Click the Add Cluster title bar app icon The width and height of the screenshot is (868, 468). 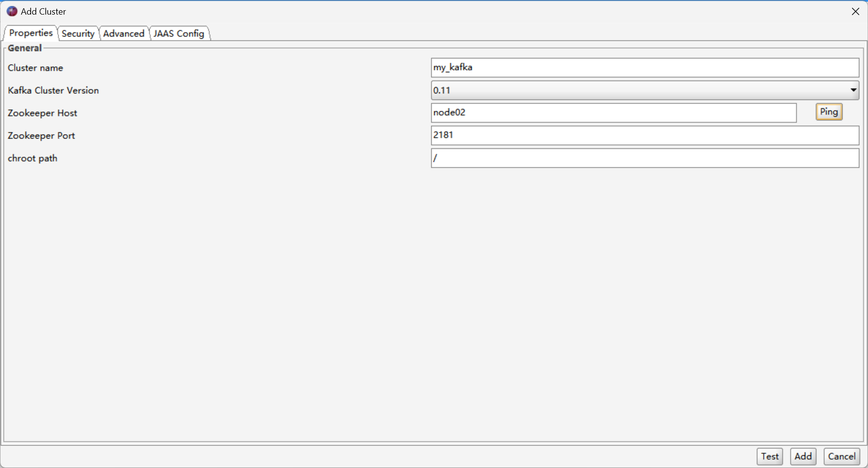point(12,11)
